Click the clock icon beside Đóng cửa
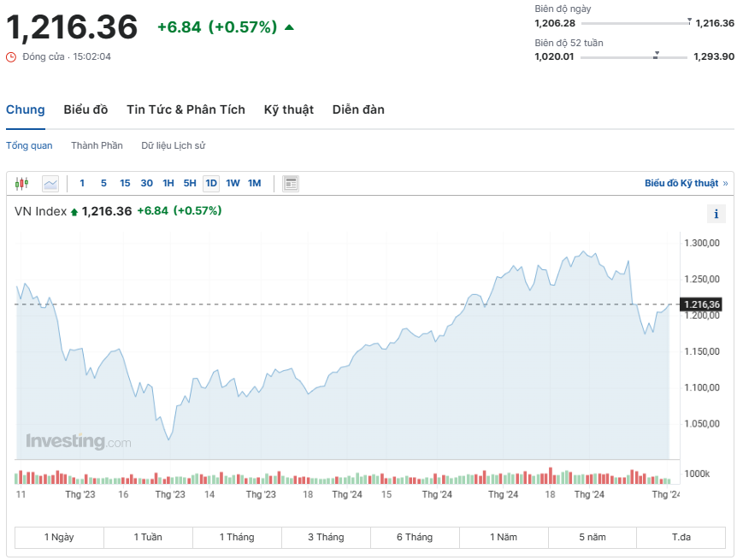 pos(11,56)
